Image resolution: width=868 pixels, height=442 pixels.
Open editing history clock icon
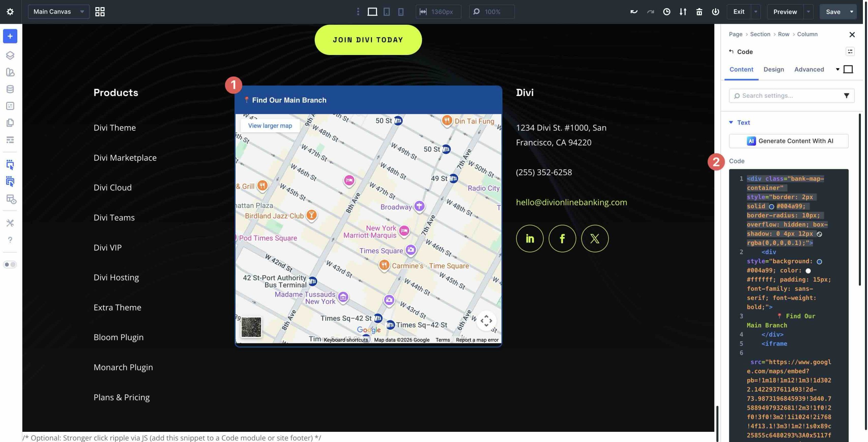coord(666,12)
